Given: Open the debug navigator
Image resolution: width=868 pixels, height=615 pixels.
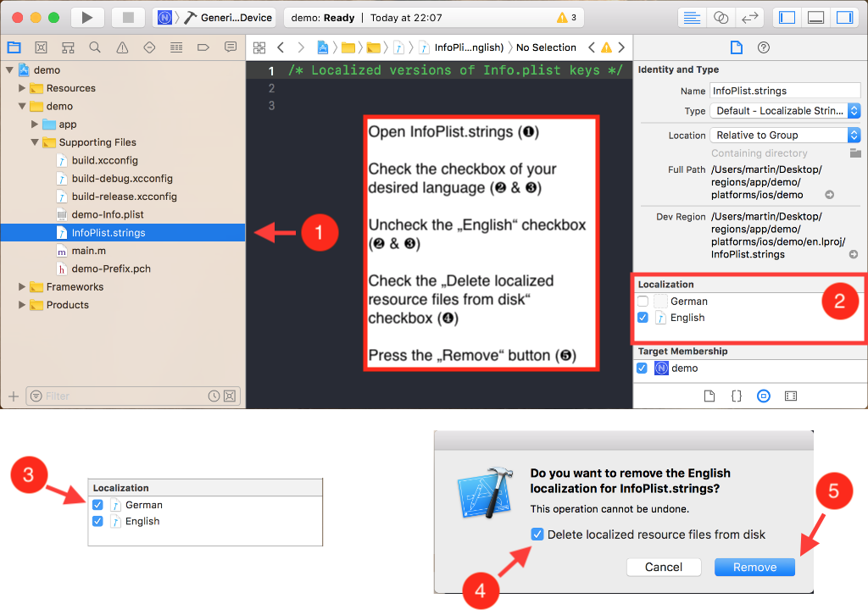Looking at the screenshot, I should point(176,47).
